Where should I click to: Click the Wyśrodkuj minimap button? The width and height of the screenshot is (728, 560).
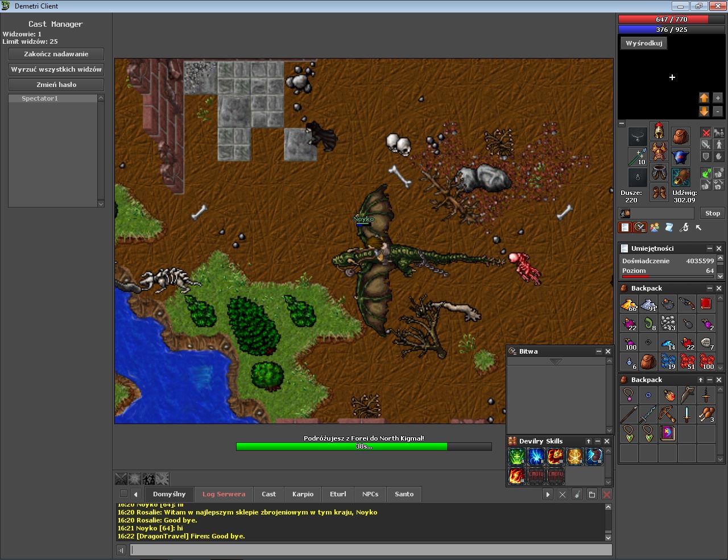[644, 43]
